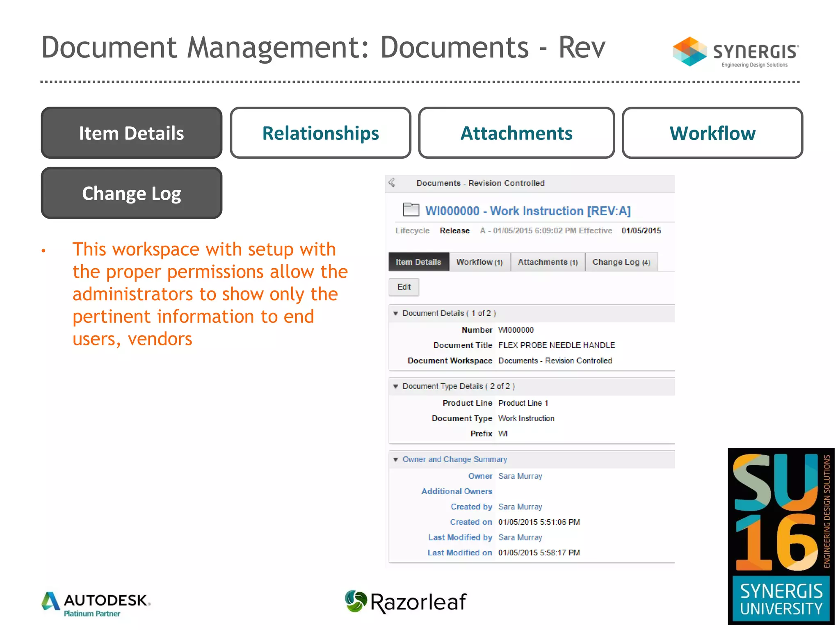Click the Document Workspace value
This screenshot has width=840, height=630.
click(x=555, y=361)
